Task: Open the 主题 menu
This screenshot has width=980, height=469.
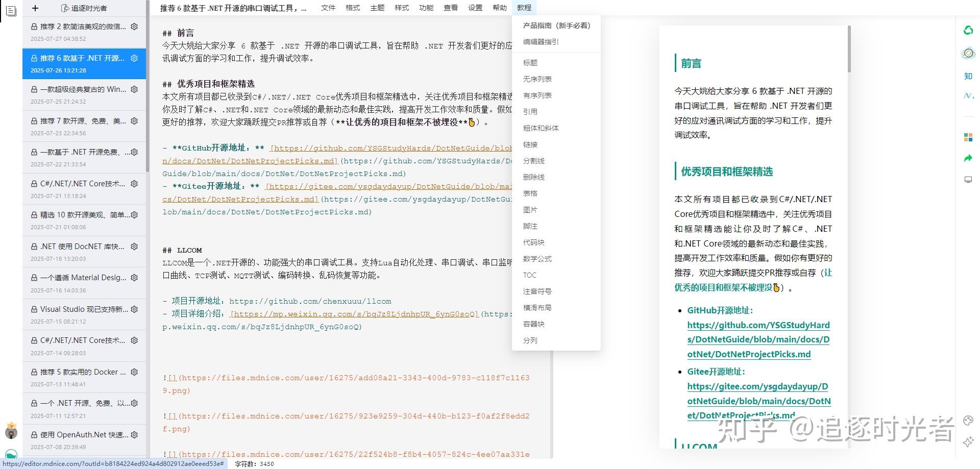Action: (x=377, y=8)
